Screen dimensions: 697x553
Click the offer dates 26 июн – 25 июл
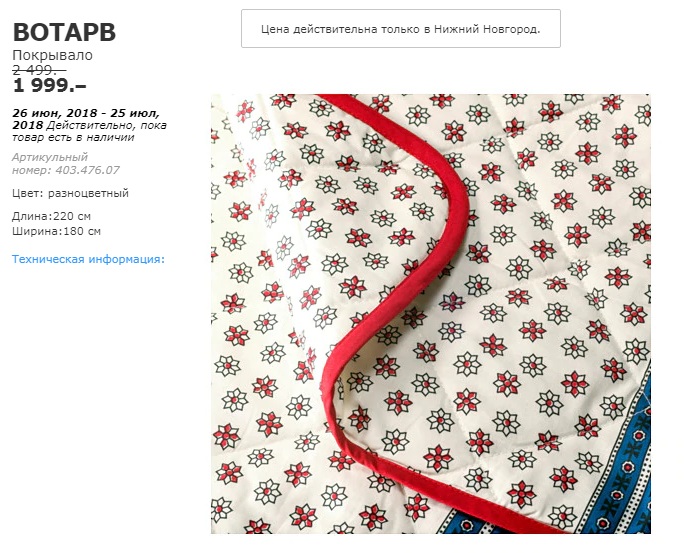[x=86, y=119]
